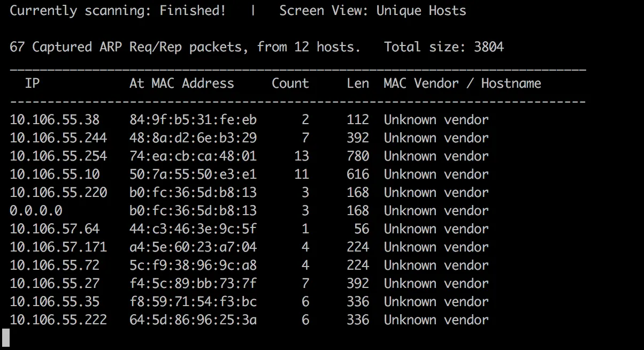644x350 pixels.
Task: Click the 'Count' column header
Action: 290,83
